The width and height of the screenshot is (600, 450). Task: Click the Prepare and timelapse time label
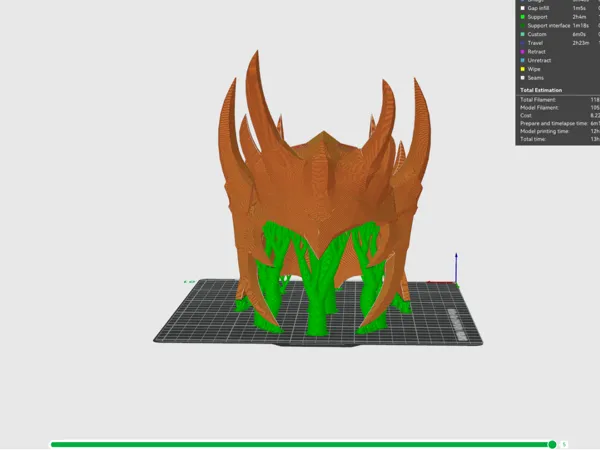point(554,124)
